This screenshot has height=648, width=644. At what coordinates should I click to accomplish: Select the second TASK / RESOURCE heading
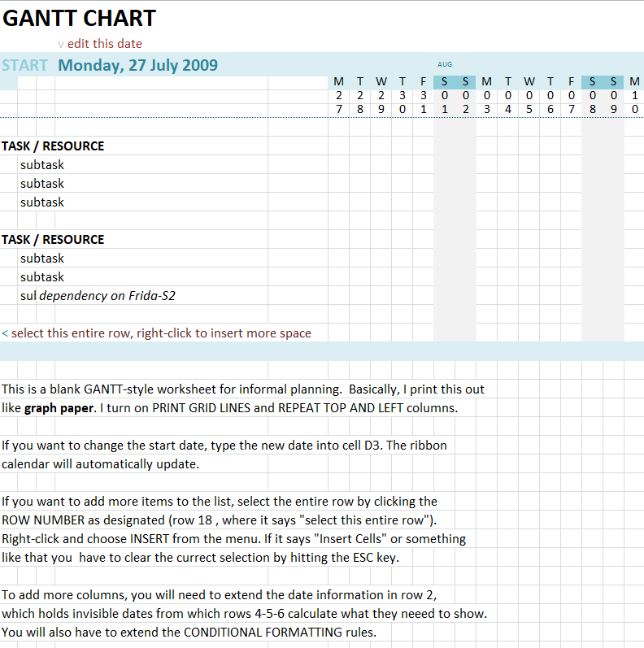coord(53,240)
